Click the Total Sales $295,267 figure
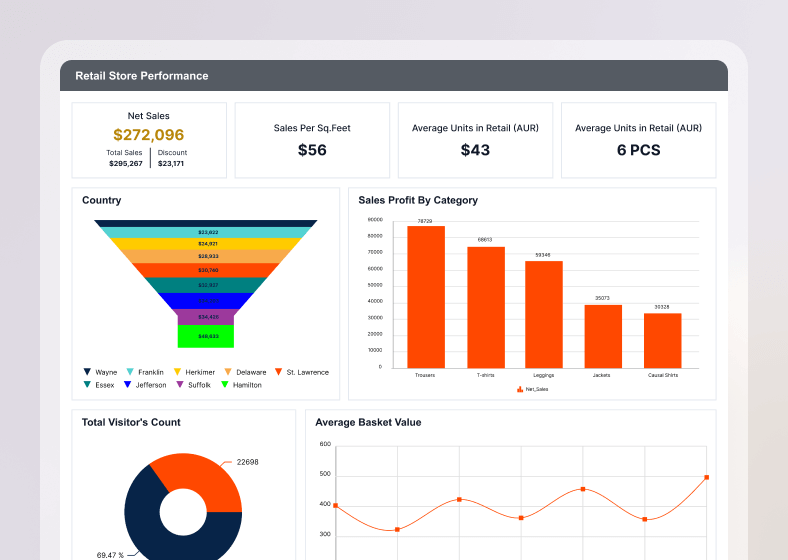The image size is (788, 560). pyautogui.click(x=126, y=163)
